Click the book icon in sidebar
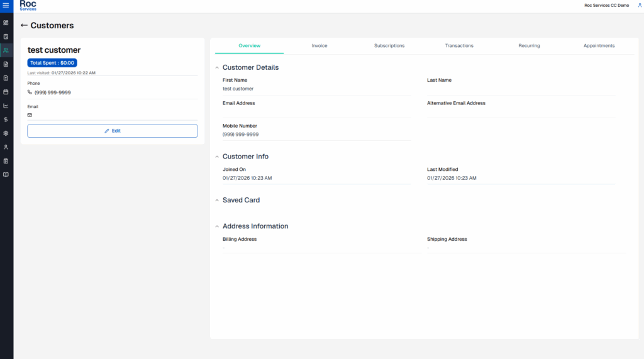 pos(6,175)
